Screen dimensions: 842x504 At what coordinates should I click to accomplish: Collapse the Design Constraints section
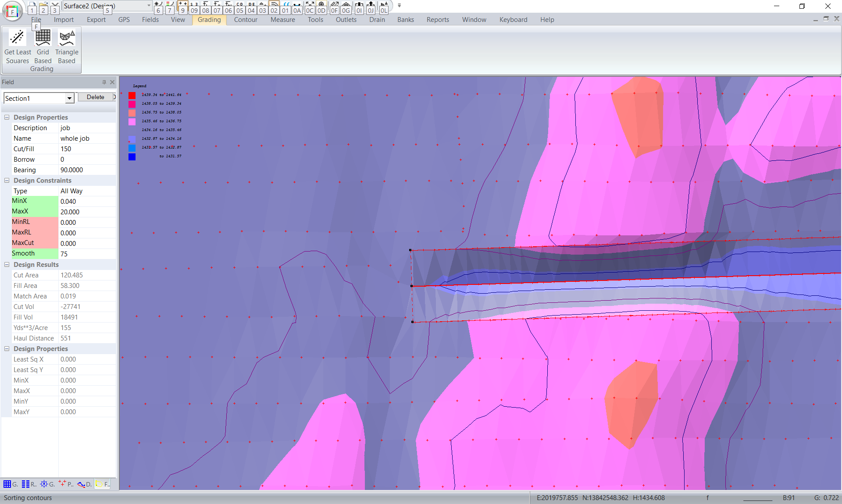click(7, 181)
